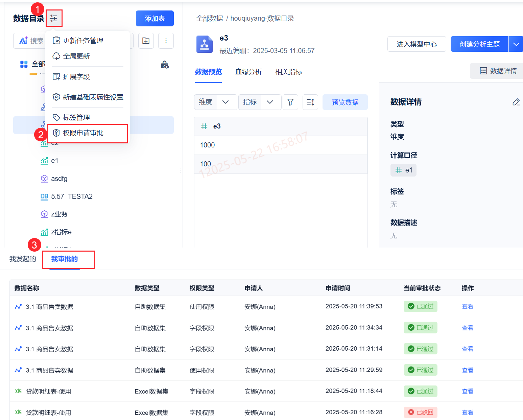Viewport: 523px width, 420px height.
Task: Edit 数据详情 with the pencil icon
Action: [x=516, y=102]
